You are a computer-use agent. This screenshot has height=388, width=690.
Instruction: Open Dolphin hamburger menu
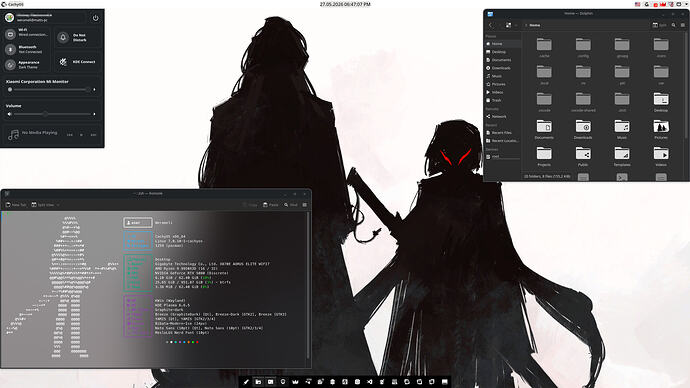click(x=683, y=25)
